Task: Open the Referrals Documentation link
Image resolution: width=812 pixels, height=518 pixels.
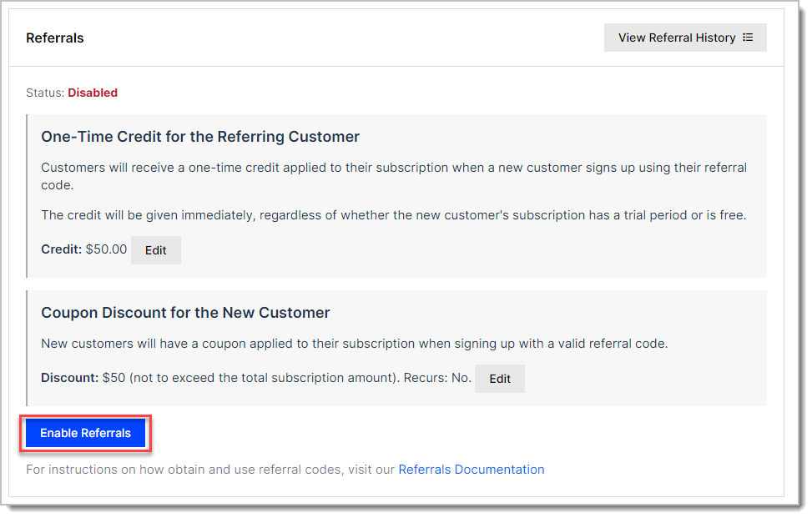Action: [472, 470]
